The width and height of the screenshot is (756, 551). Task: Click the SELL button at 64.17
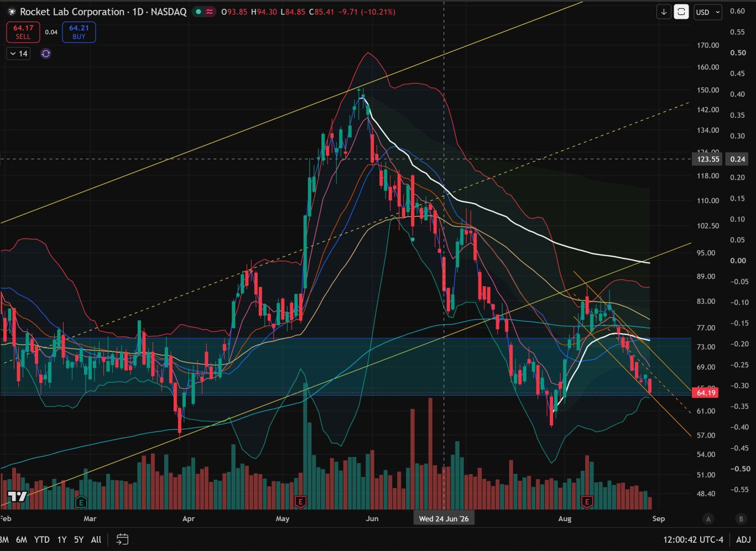(x=23, y=32)
